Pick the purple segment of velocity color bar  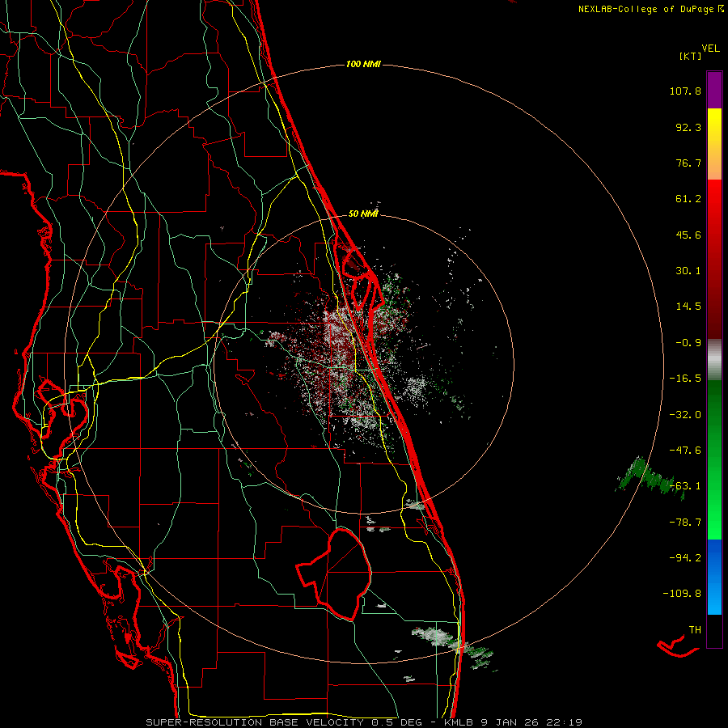pos(714,90)
